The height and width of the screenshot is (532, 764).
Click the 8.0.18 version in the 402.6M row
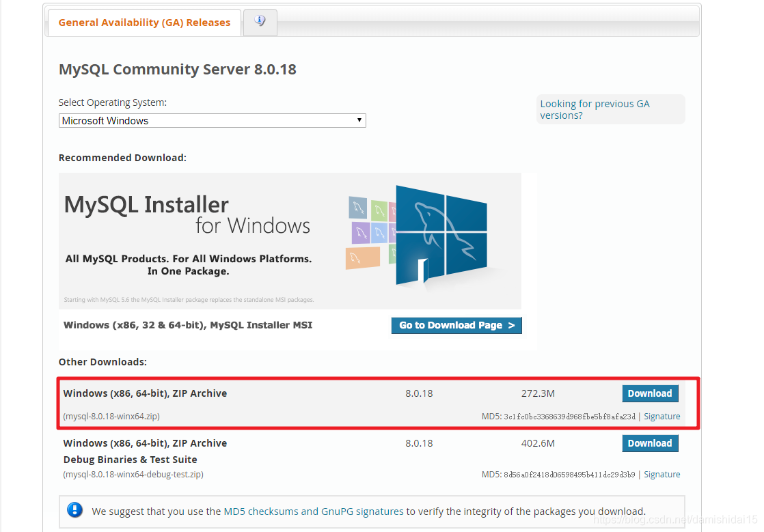coord(419,443)
